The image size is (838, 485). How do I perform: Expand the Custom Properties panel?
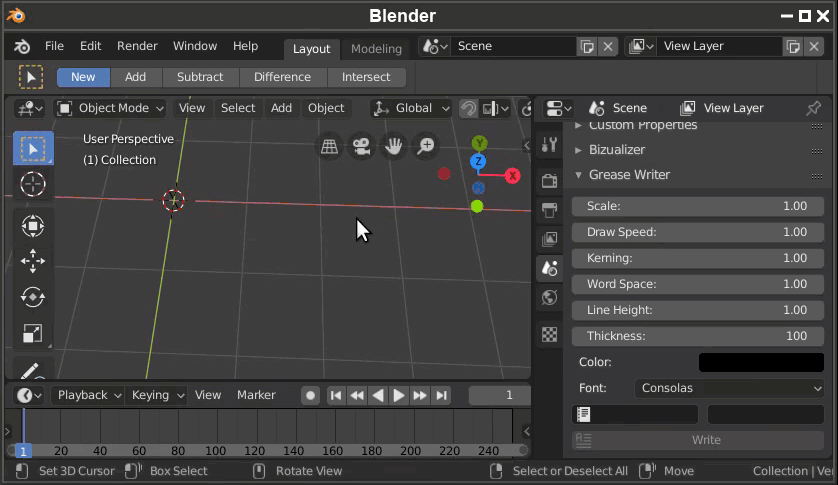pyautogui.click(x=578, y=126)
